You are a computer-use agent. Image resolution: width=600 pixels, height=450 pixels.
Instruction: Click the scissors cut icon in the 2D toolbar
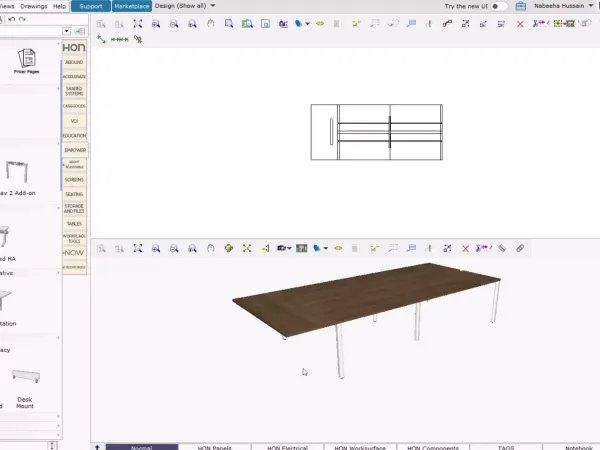(x=539, y=24)
